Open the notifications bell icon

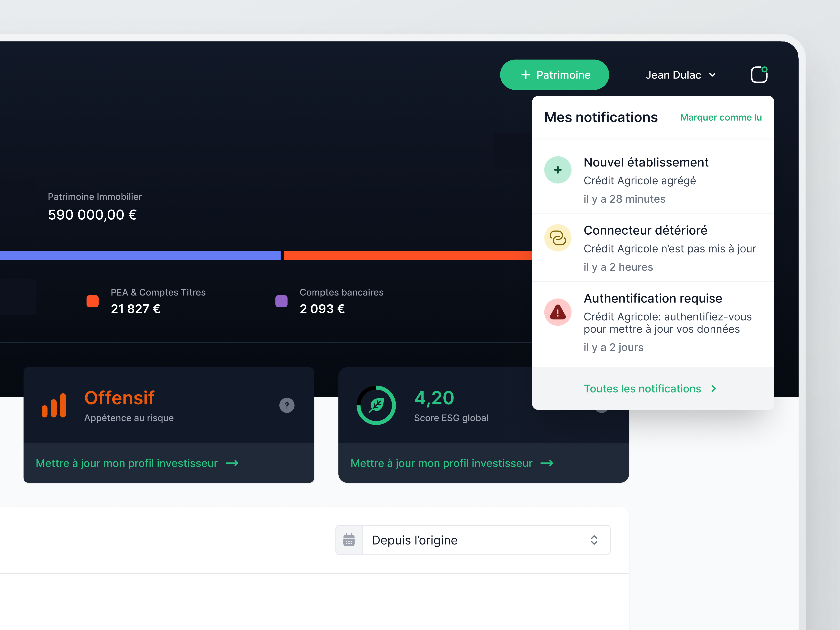[x=759, y=74]
